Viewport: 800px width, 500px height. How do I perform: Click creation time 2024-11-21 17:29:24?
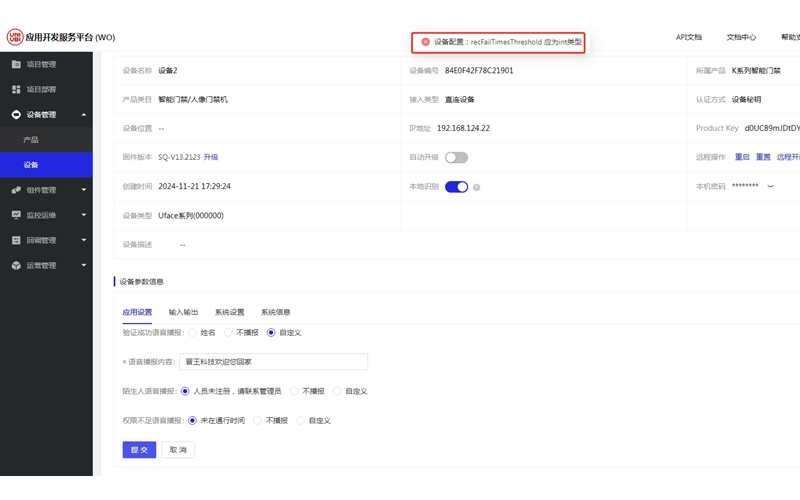click(194, 186)
